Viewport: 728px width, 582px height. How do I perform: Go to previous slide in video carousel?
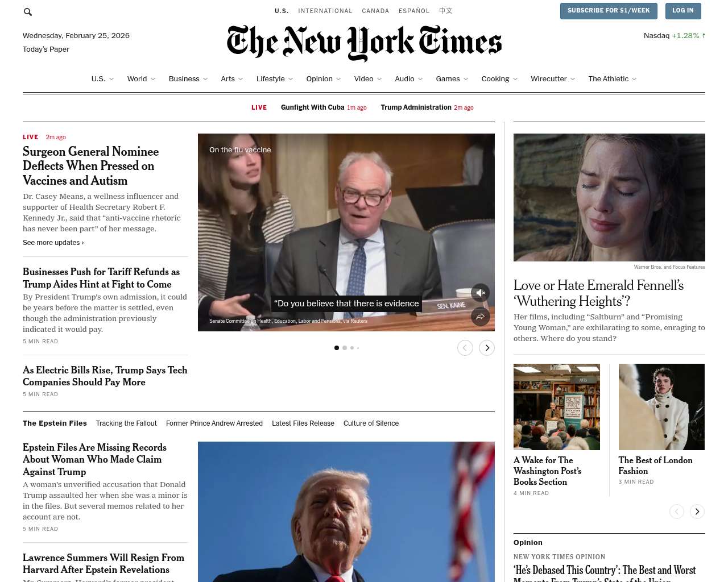point(465,348)
